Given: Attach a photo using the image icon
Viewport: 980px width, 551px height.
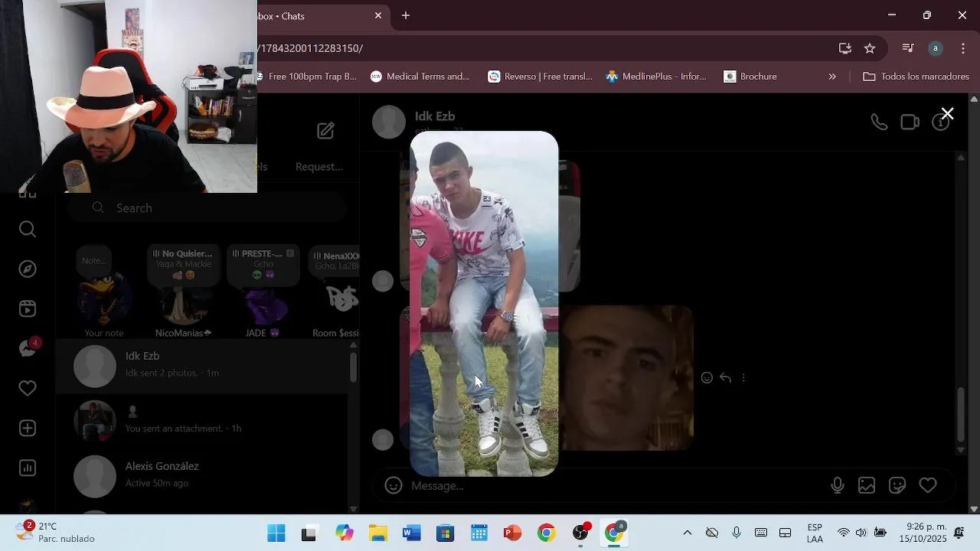Looking at the screenshot, I should (x=867, y=485).
